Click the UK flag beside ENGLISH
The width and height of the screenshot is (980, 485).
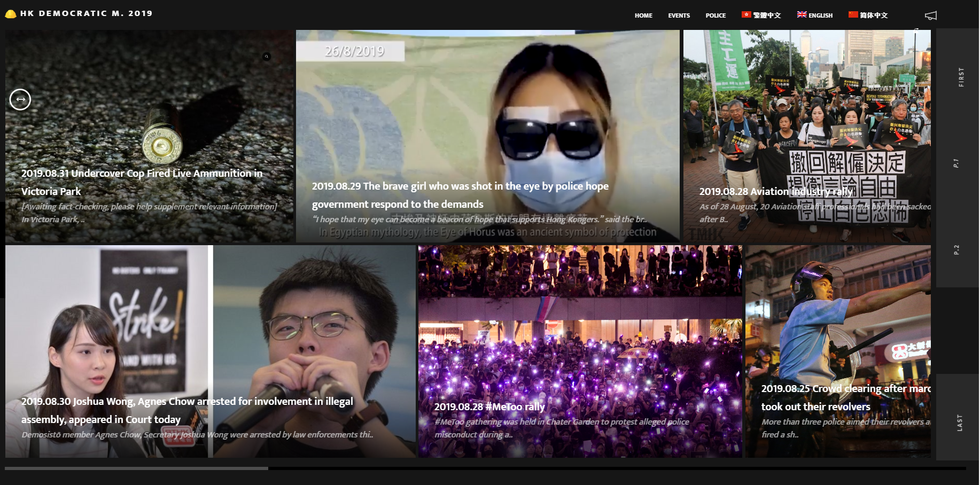click(802, 14)
